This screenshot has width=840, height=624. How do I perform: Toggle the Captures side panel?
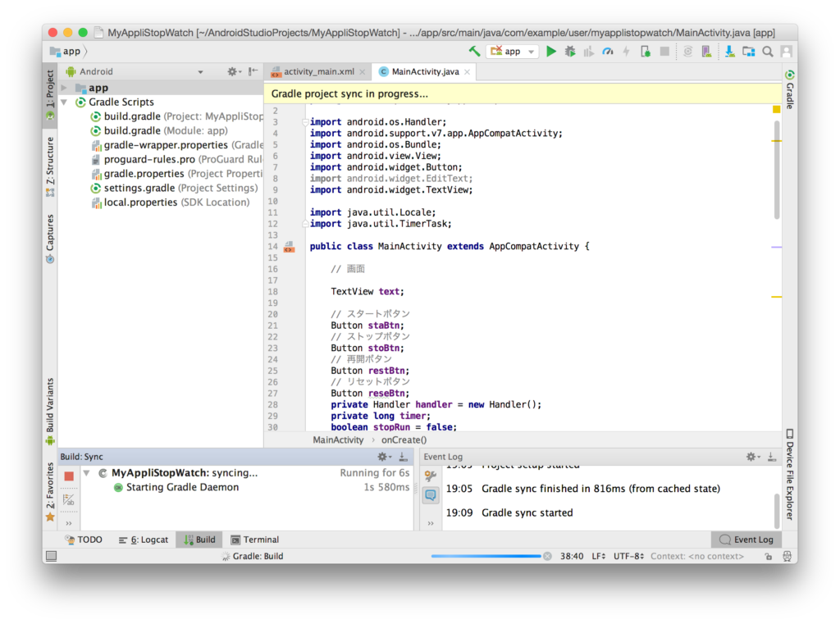pyautogui.click(x=50, y=239)
